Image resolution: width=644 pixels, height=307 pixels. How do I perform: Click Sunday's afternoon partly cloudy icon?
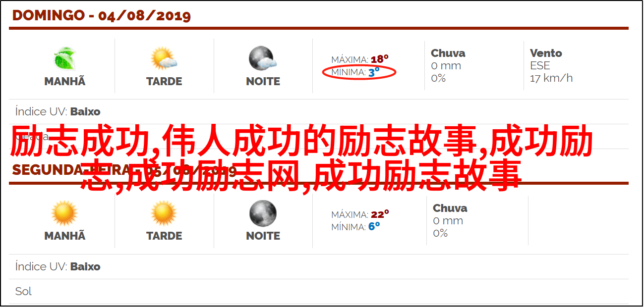(x=164, y=58)
